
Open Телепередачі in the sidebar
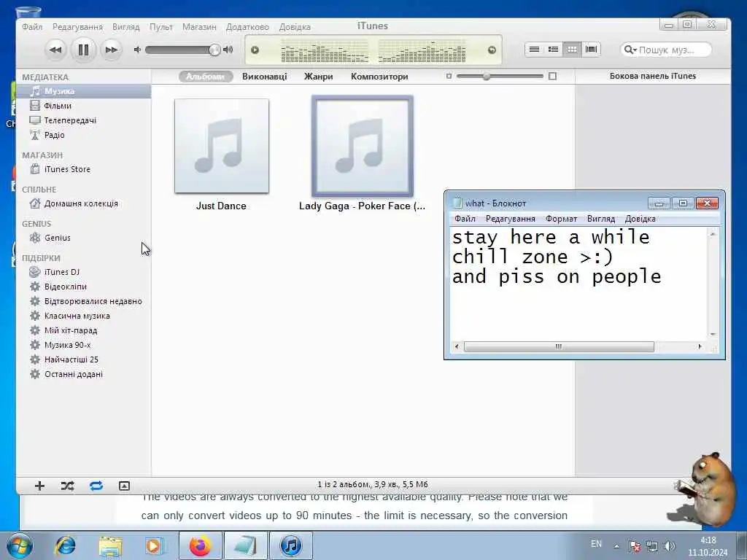tap(84, 120)
